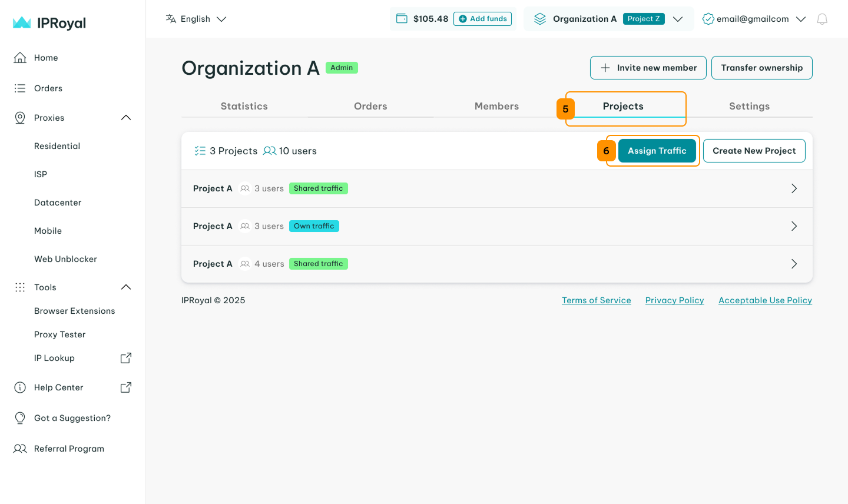The image size is (848, 504).
Task: Click the IPRoyal crown logo
Action: pyautogui.click(x=22, y=23)
